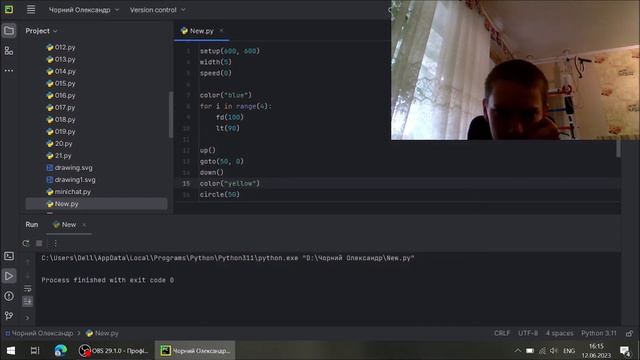Open the Project tool window icon
Image resolution: width=640 pixels, height=360 pixels.
coord(9,31)
